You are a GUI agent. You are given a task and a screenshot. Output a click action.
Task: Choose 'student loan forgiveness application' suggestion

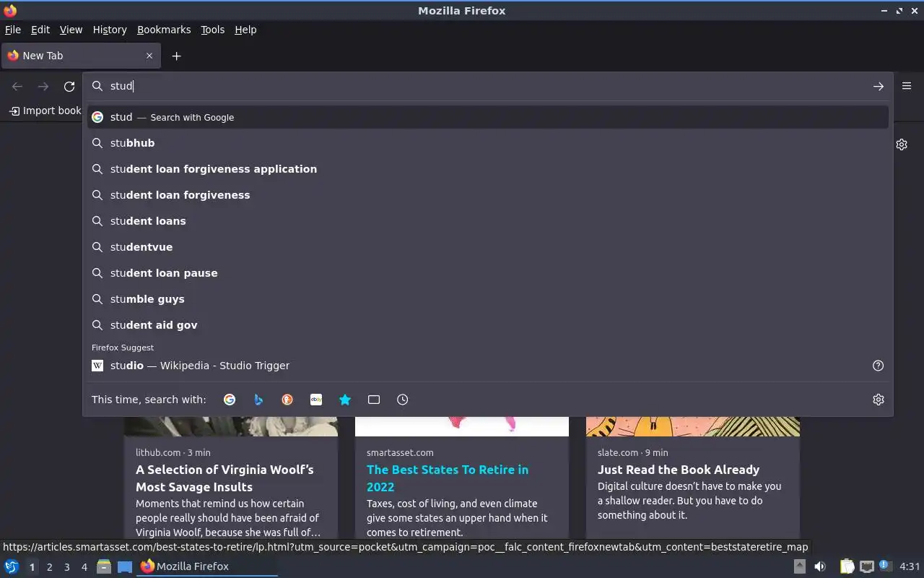point(488,169)
